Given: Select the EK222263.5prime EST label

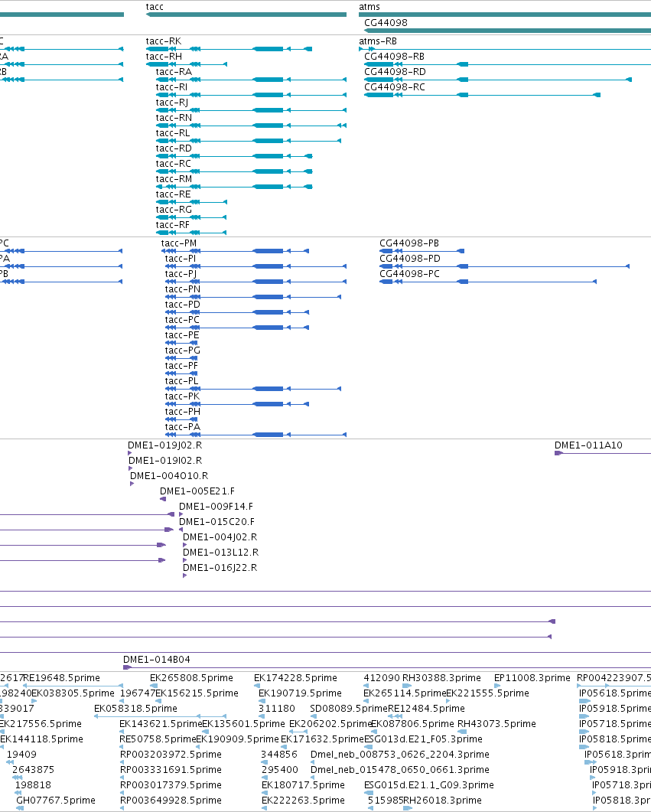Looking at the screenshot, I should point(303,800).
